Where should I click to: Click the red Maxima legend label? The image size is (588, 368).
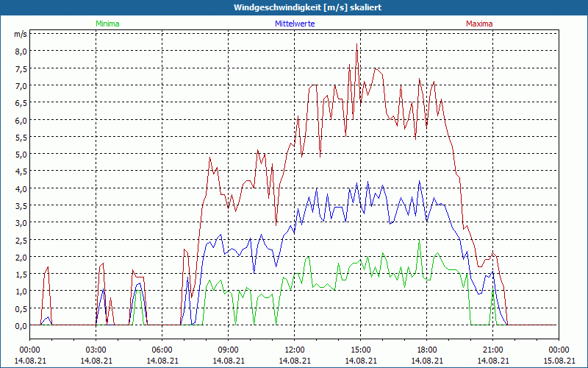(479, 24)
